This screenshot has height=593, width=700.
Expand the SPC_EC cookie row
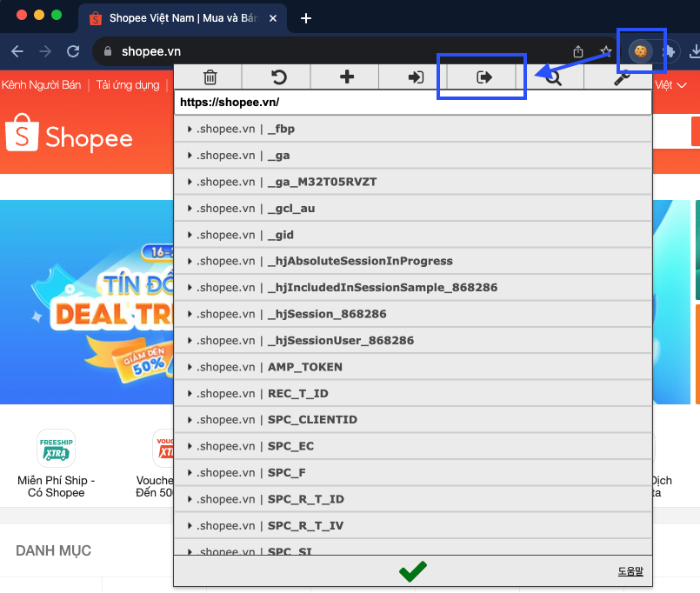(x=413, y=446)
